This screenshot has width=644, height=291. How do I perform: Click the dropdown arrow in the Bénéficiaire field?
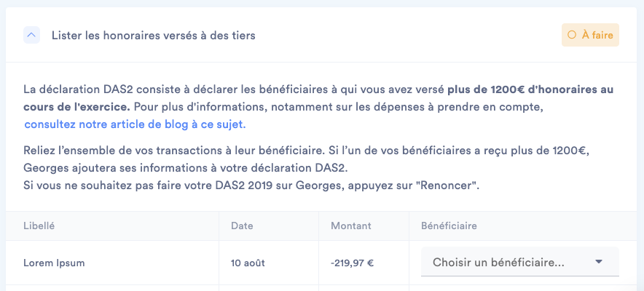[x=599, y=262]
